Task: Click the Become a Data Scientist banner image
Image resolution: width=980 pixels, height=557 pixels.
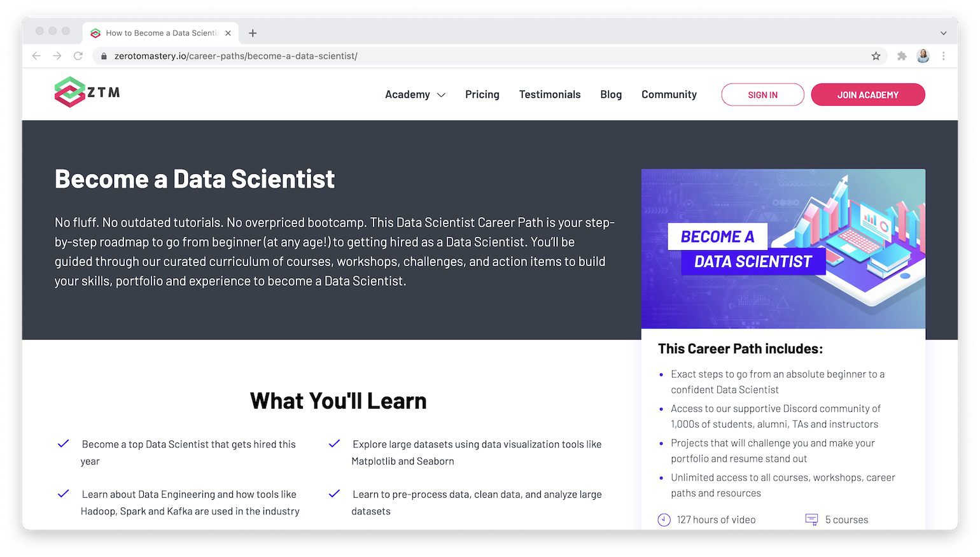Action: (x=783, y=248)
